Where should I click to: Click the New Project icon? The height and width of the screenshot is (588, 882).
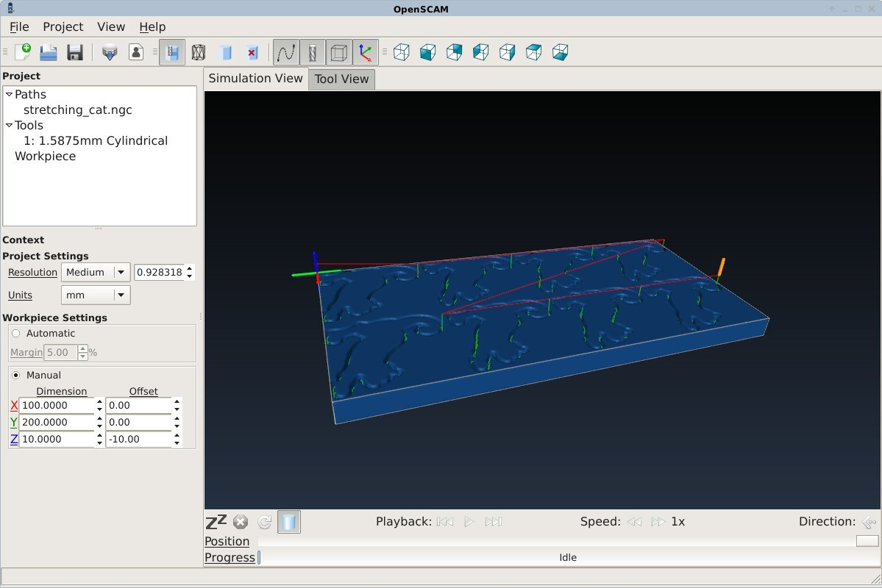pos(23,52)
